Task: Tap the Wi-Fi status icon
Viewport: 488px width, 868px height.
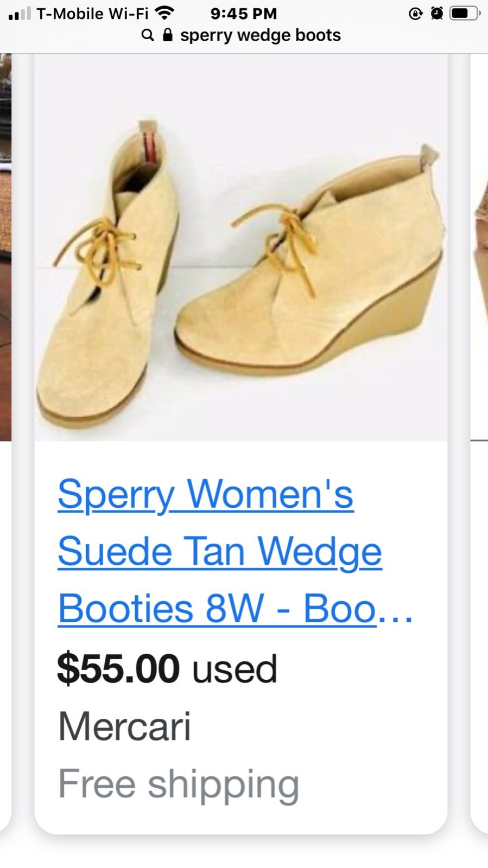Action: pyautogui.click(x=164, y=12)
